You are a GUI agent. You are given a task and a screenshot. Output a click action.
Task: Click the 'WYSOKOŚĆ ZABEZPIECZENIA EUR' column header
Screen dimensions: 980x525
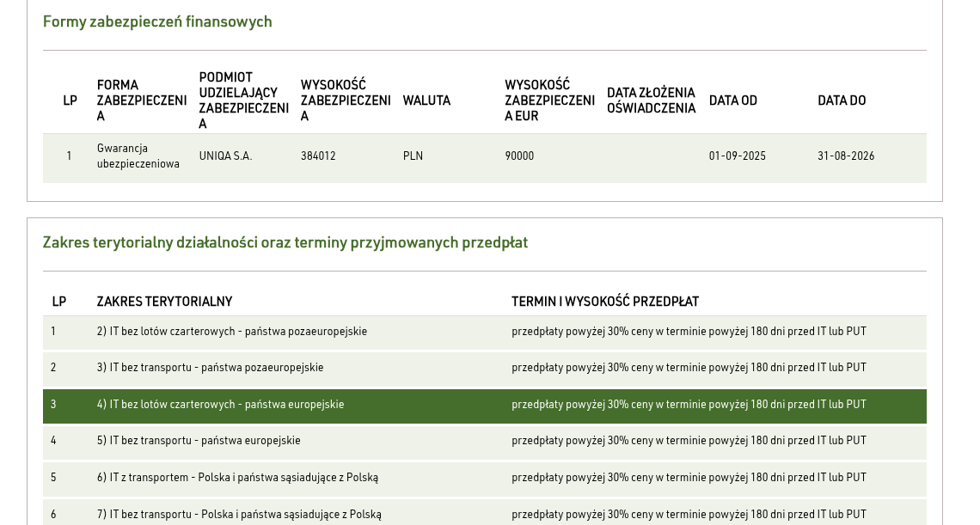click(x=549, y=101)
